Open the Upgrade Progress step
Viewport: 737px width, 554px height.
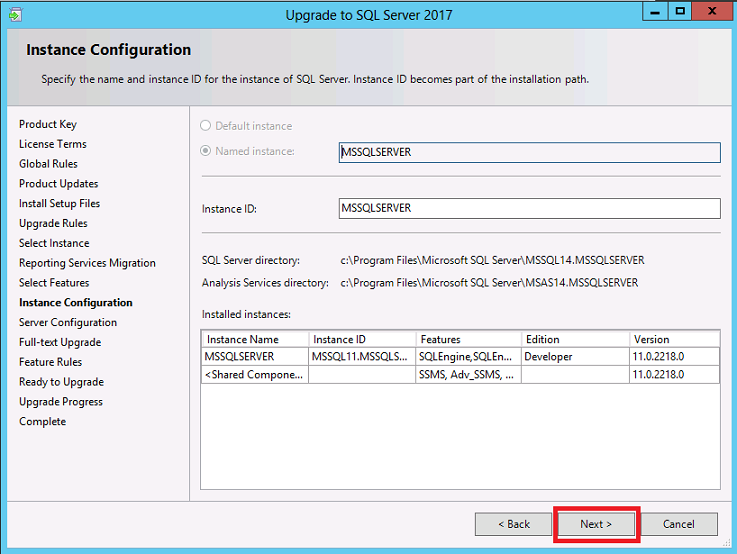[61, 402]
